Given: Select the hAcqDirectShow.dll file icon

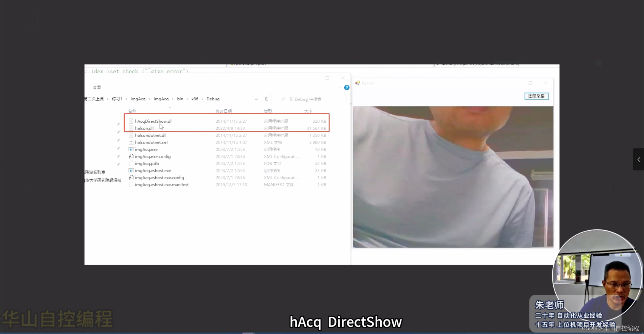Looking at the screenshot, I should [131, 121].
